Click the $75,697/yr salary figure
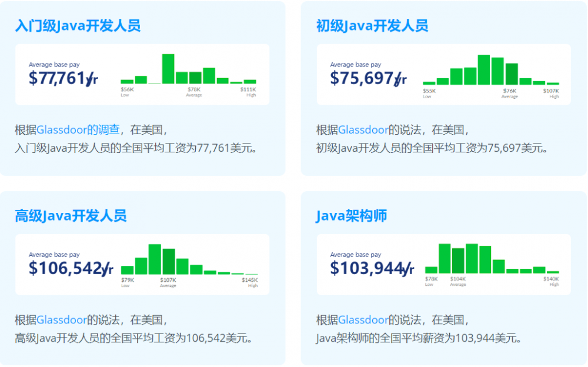 click(367, 77)
